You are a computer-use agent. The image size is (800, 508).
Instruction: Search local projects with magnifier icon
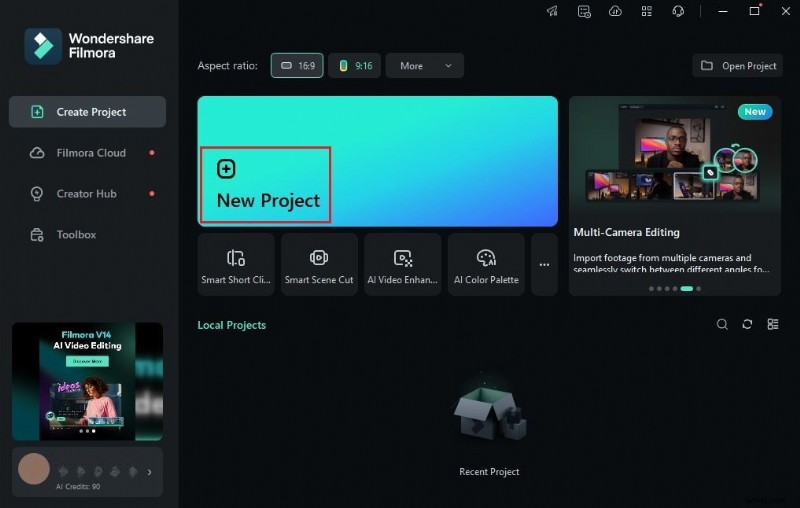(x=722, y=324)
